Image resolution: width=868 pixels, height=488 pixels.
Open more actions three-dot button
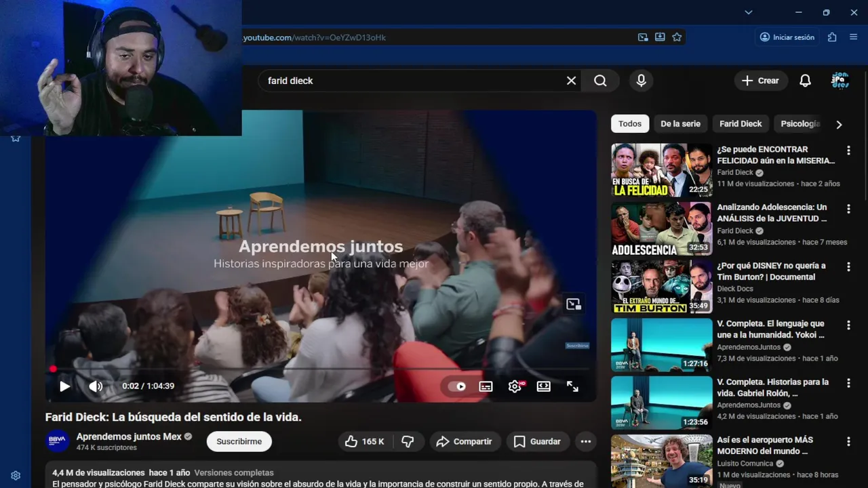(586, 441)
